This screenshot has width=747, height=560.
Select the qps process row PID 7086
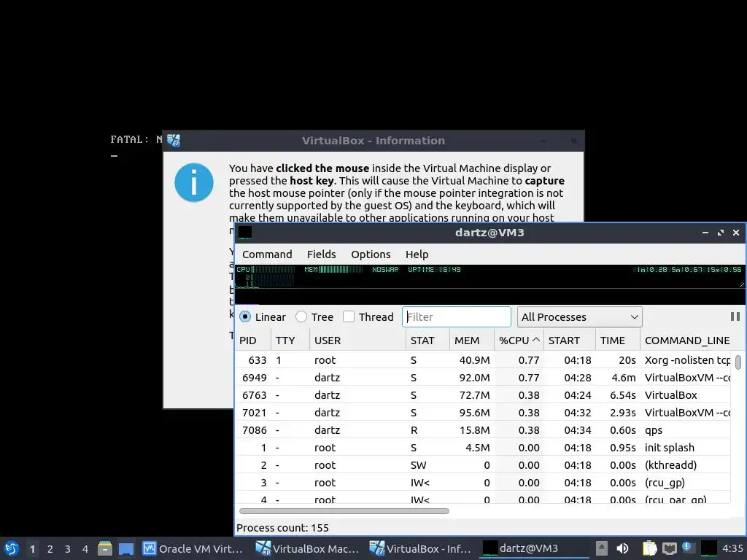pyautogui.click(x=483, y=430)
